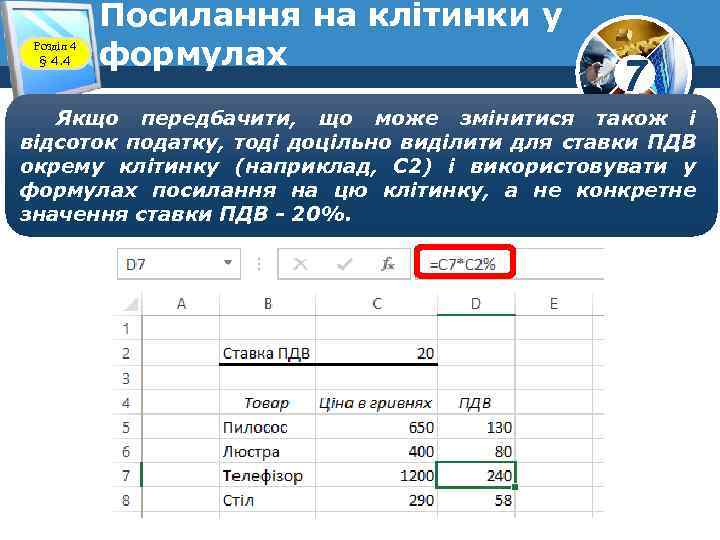The width and height of the screenshot is (720, 540).
Task: Click VAT cell 130
Action: pos(476,428)
